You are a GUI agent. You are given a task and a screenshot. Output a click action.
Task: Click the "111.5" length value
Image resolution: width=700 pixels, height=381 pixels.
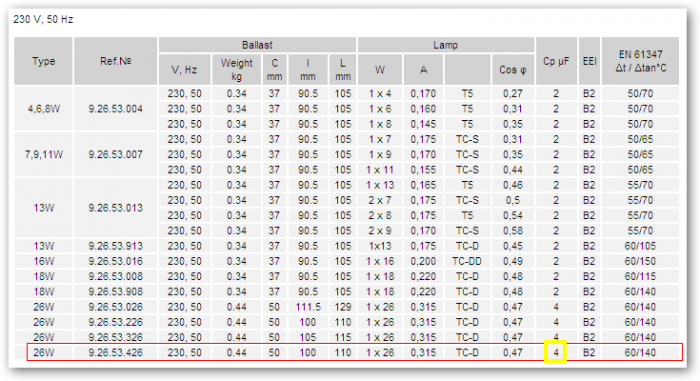point(308,307)
